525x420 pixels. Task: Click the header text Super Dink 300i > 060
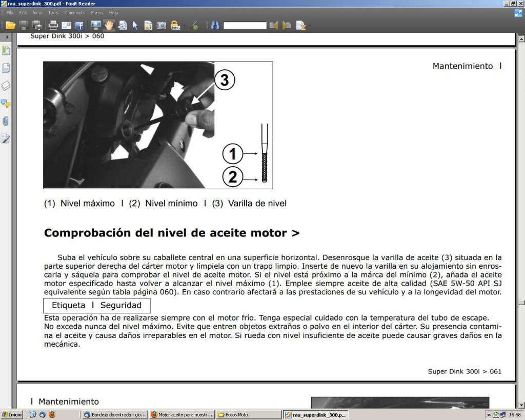coord(67,36)
